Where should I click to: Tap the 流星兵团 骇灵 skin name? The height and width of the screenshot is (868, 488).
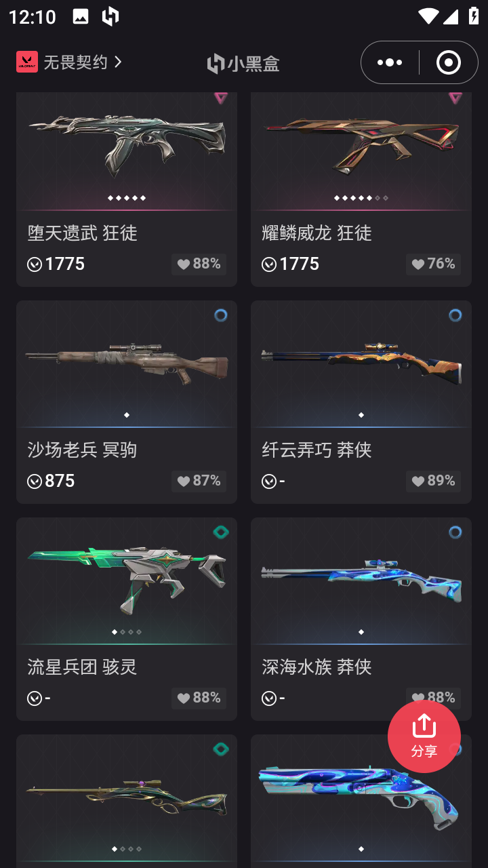click(82, 667)
